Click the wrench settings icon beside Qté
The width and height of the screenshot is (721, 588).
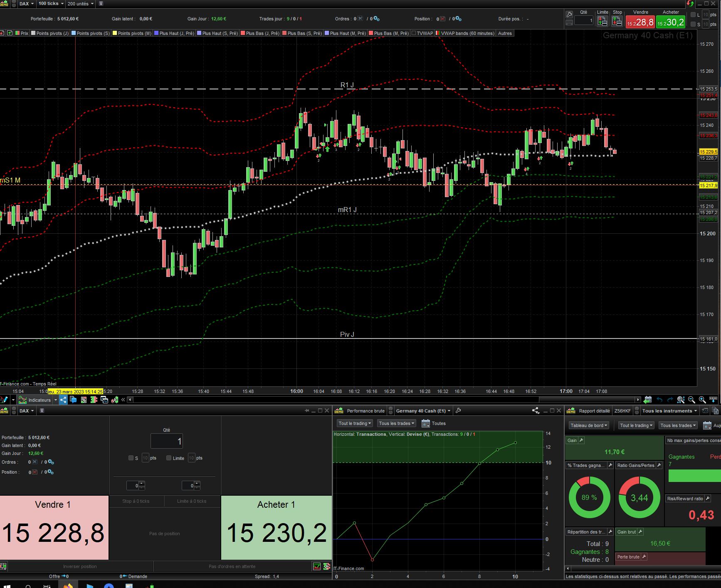(x=569, y=14)
